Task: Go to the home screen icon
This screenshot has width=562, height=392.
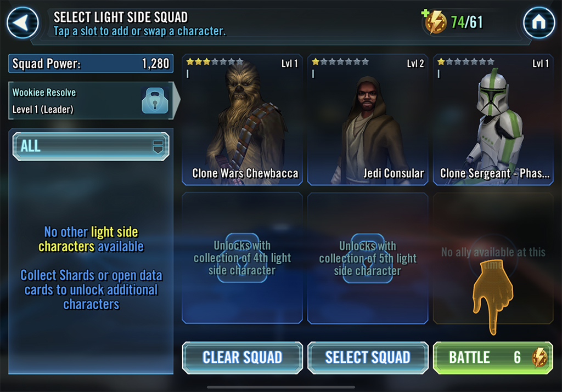Action: [539, 22]
